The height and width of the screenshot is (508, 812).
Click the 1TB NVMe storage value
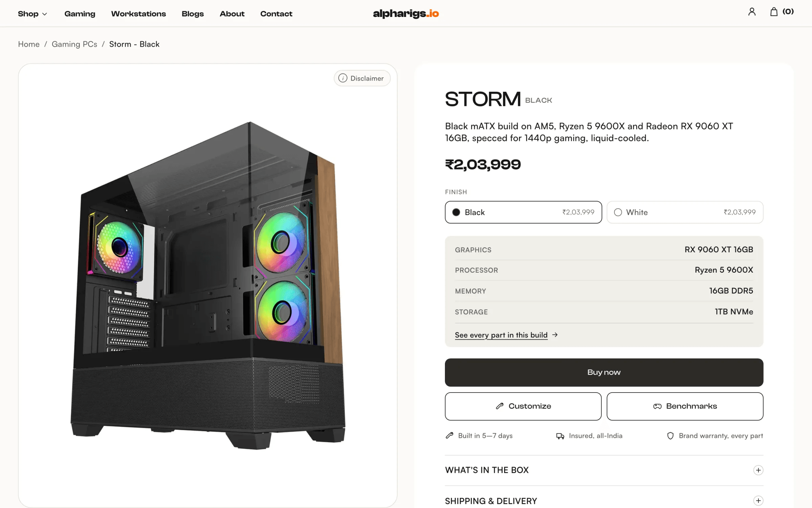pyautogui.click(x=734, y=312)
